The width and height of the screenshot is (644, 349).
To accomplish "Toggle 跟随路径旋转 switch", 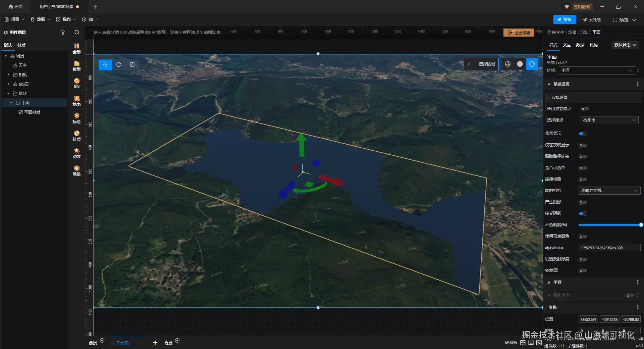I will click(583, 156).
